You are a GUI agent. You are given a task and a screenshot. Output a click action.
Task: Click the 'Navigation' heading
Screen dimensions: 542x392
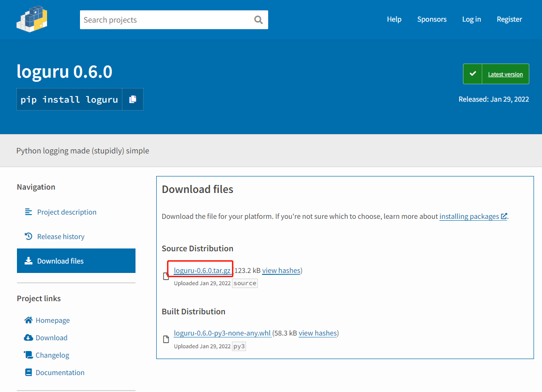click(x=36, y=187)
